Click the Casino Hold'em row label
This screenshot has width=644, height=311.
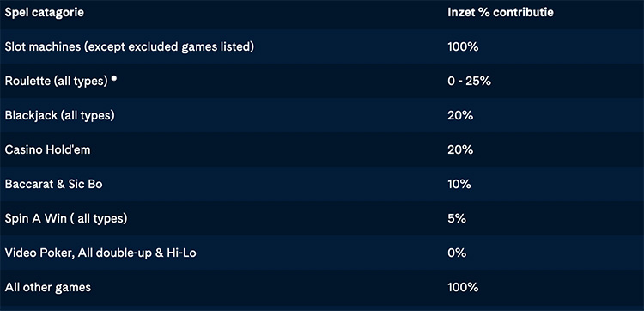pos(47,150)
